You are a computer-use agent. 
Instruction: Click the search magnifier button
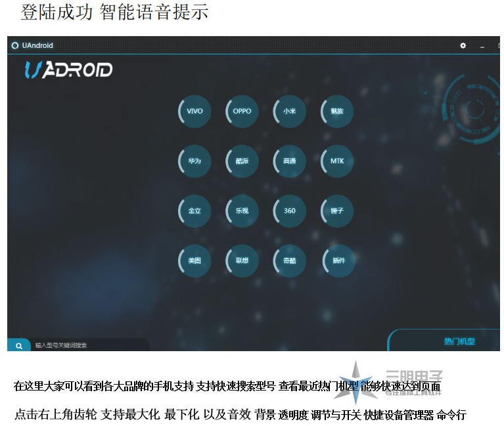point(19,345)
